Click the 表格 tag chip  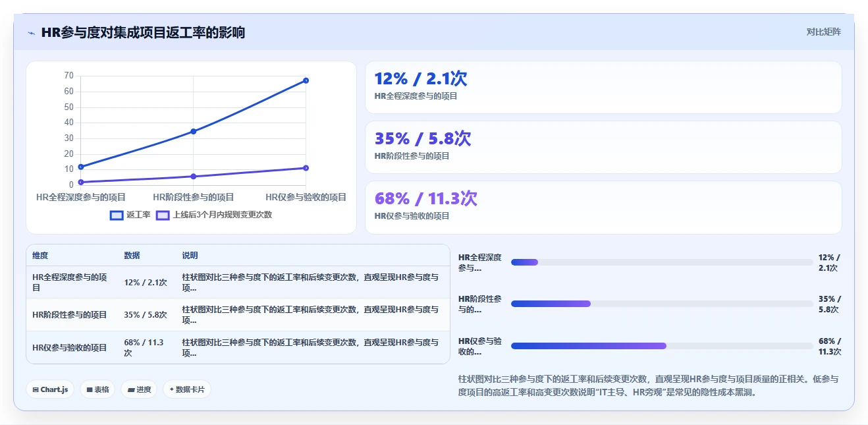97,389
